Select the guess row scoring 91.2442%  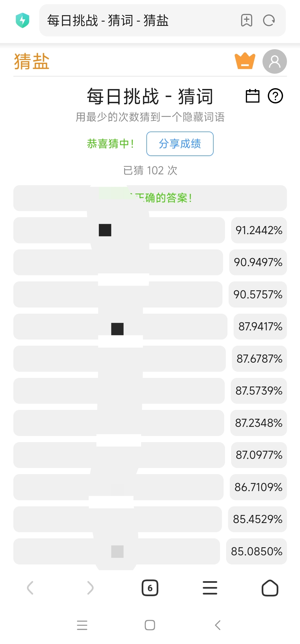pos(119,230)
